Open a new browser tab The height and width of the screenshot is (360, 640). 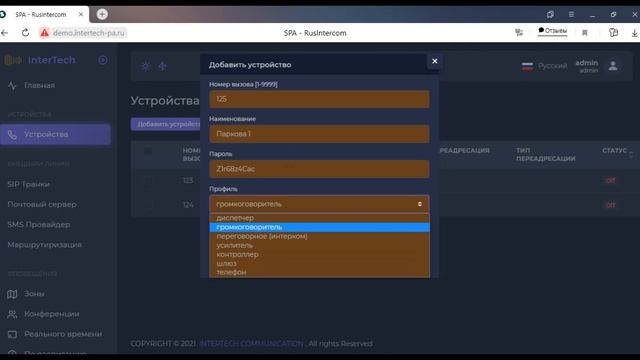(102, 14)
